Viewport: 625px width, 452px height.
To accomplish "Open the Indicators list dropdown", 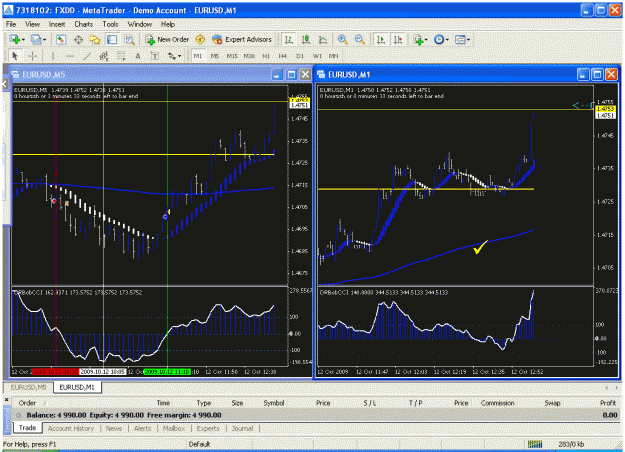I will pyautogui.click(x=421, y=39).
